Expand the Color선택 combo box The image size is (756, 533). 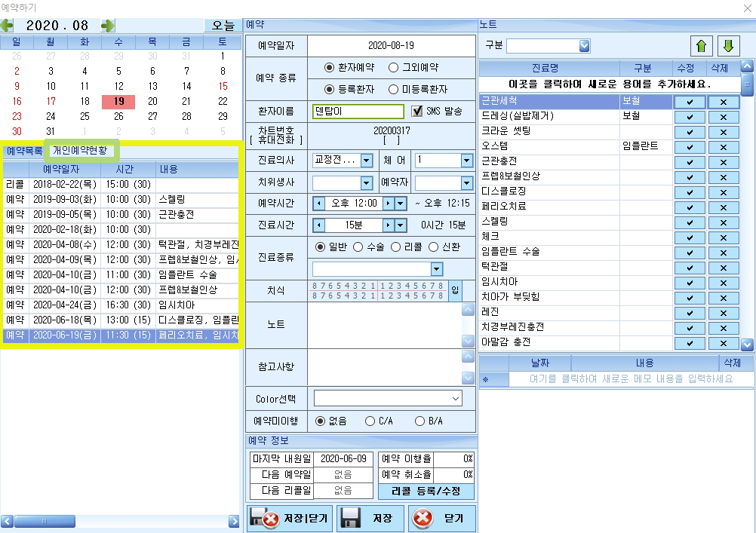(388, 399)
